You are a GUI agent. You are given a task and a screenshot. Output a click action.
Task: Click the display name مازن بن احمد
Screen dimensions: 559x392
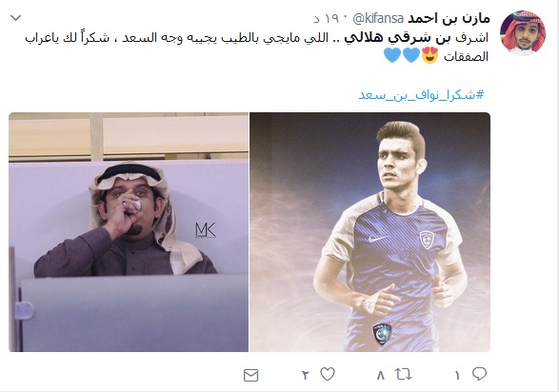(449, 18)
